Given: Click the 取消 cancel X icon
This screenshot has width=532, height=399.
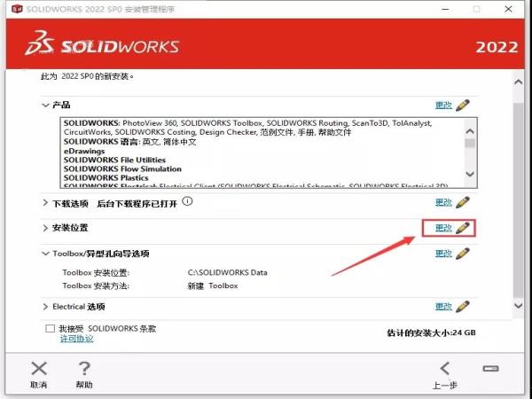Looking at the screenshot, I should click(x=39, y=369).
